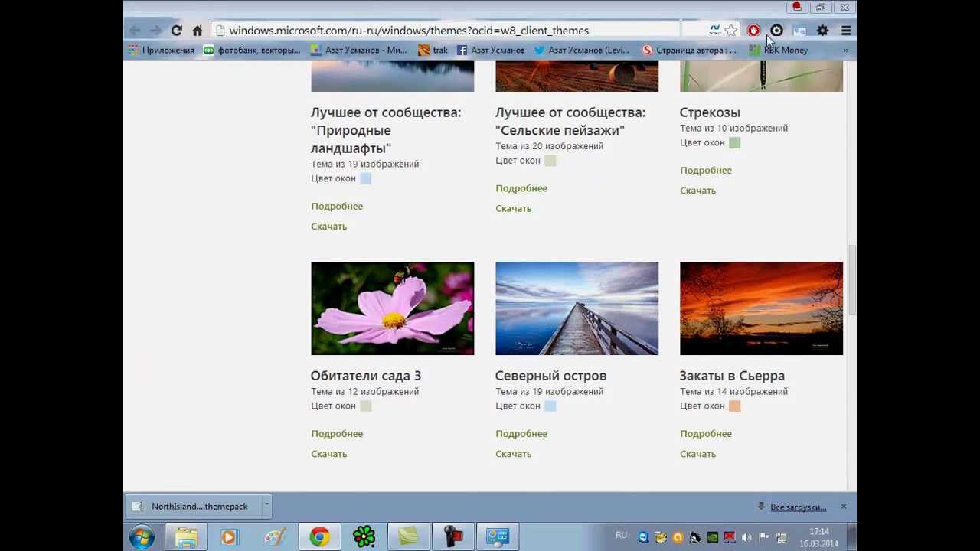The image size is (980, 551).
Task: Click Подробнее under Стрекозы
Action: [706, 171]
